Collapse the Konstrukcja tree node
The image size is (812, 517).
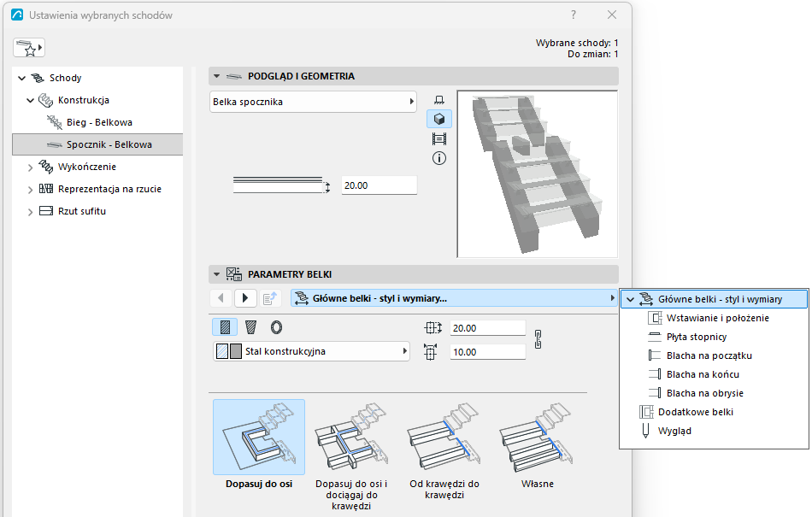(x=31, y=100)
